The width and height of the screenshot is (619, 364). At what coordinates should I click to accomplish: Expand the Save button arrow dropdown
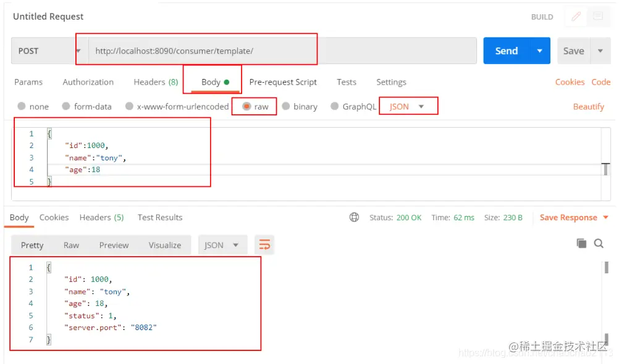[600, 51]
